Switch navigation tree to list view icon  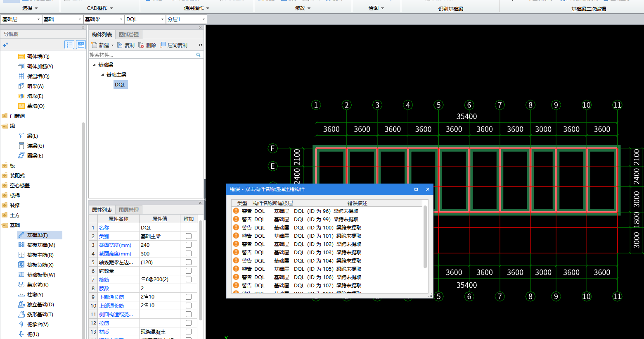[69, 45]
